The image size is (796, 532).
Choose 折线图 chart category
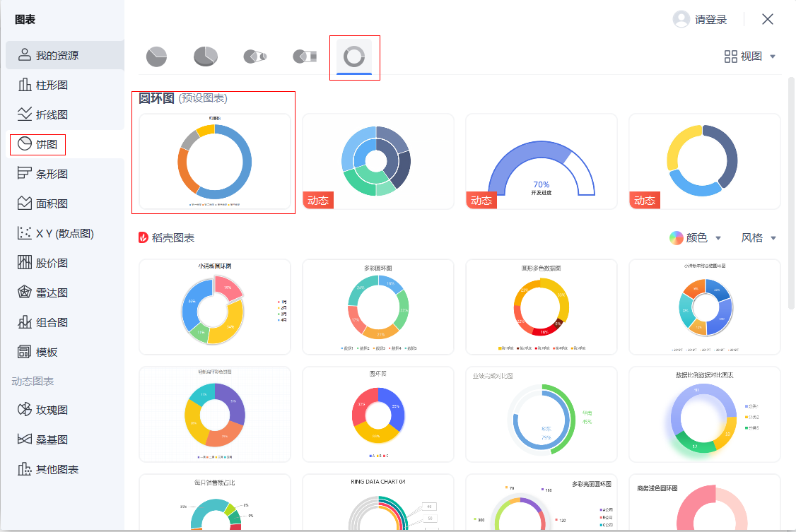65,114
